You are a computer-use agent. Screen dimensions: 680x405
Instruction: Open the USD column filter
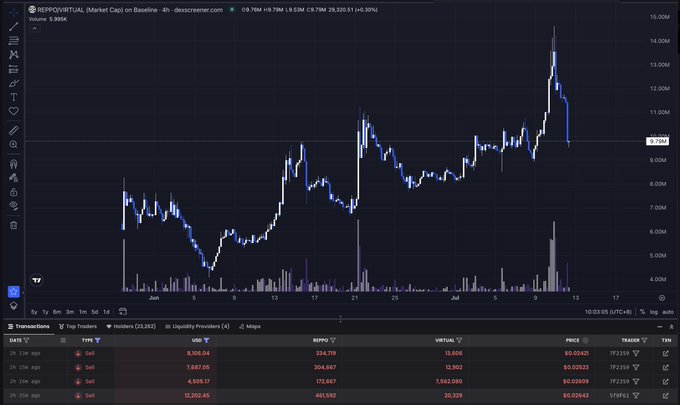(206, 340)
